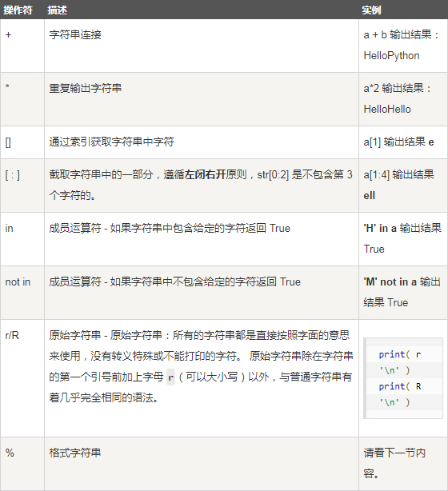448x491 pixels.
Task: Click the 描述 column header
Action: click(57, 10)
